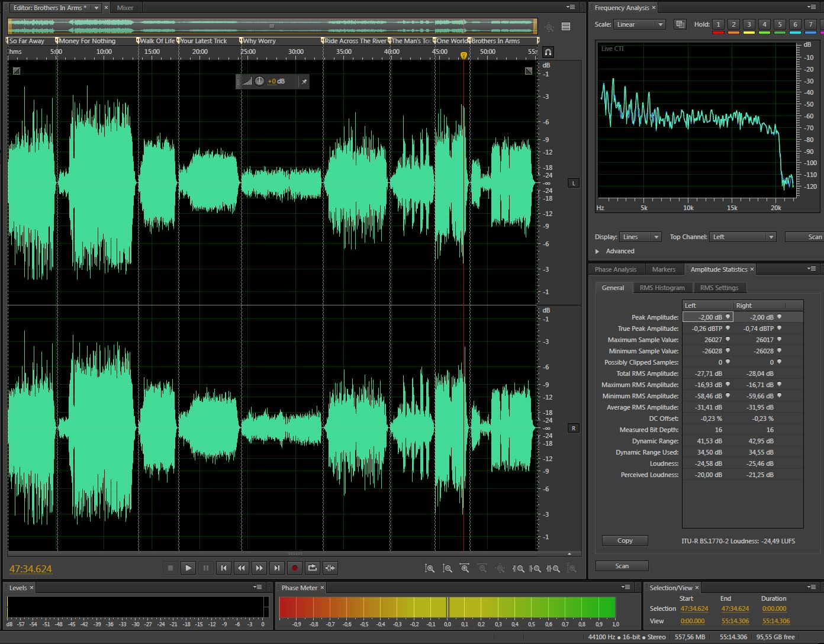Toggle the snapping magnet icon
Viewport: 824px width, 644px height.
pos(548,52)
